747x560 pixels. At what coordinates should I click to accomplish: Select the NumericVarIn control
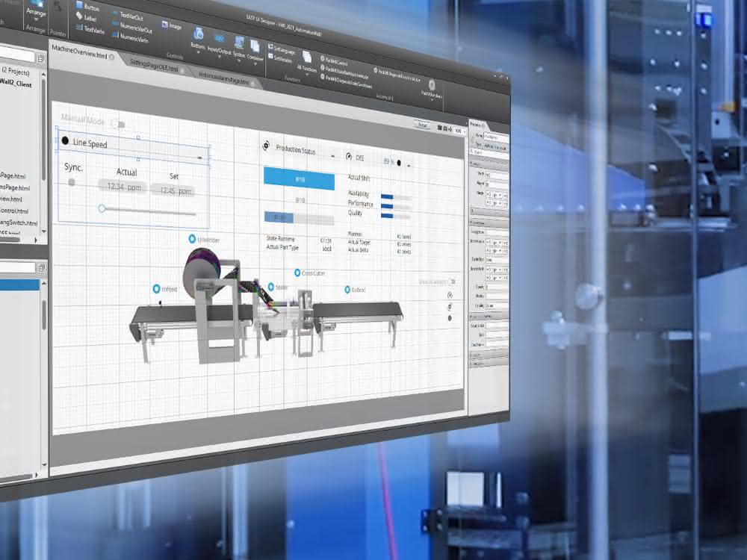pos(131,37)
